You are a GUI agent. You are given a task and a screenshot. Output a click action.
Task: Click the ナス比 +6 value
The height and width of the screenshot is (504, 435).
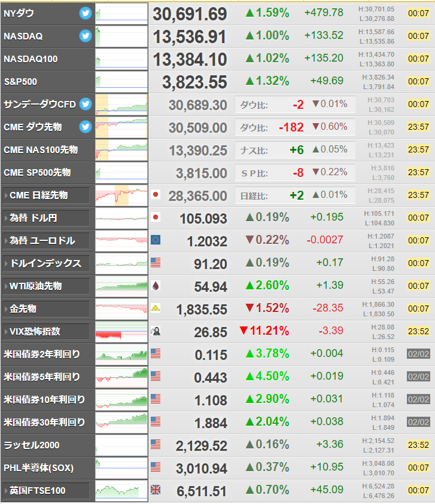(x=297, y=150)
